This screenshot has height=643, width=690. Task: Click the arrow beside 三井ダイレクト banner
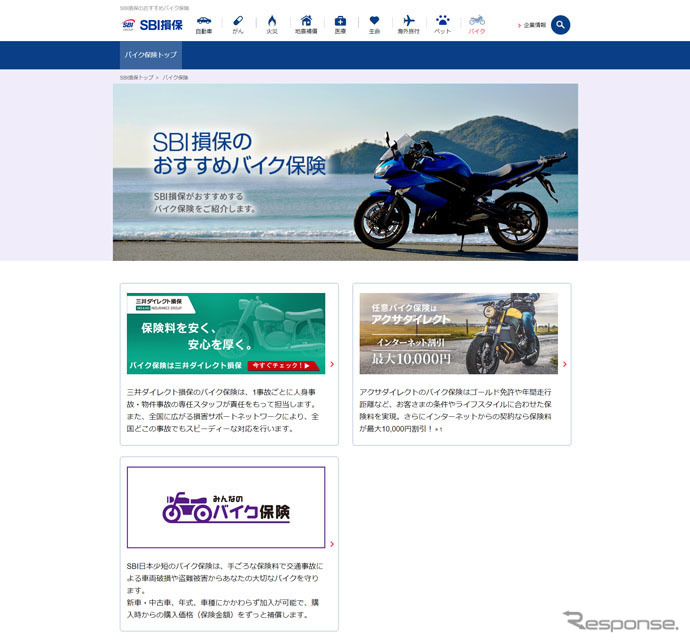click(332, 364)
